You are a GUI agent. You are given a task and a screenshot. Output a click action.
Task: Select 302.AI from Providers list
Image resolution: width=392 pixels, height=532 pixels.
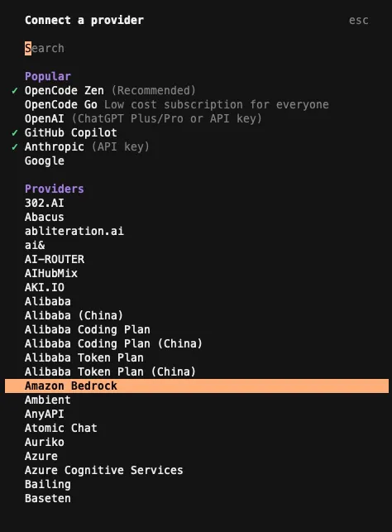point(45,203)
